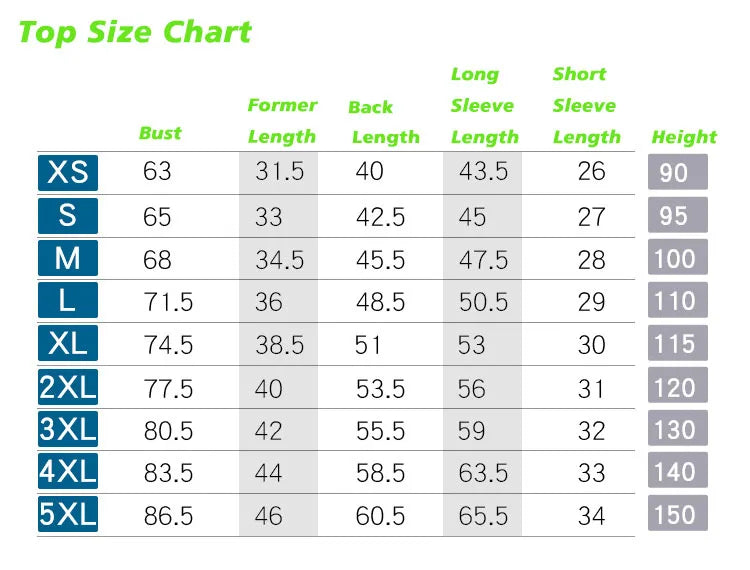Click the Height column header
Image resolution: width=750 pixels, height=570 pixels.
click(x=684, y=137)
